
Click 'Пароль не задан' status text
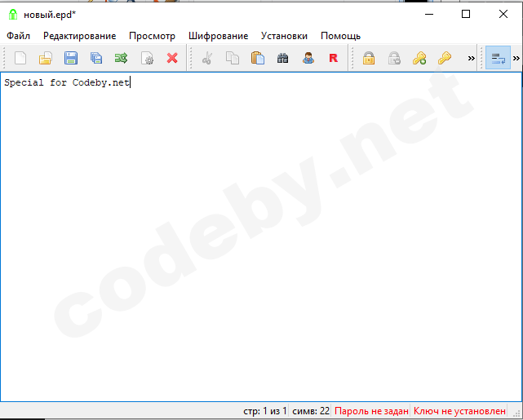coord(371,411)
